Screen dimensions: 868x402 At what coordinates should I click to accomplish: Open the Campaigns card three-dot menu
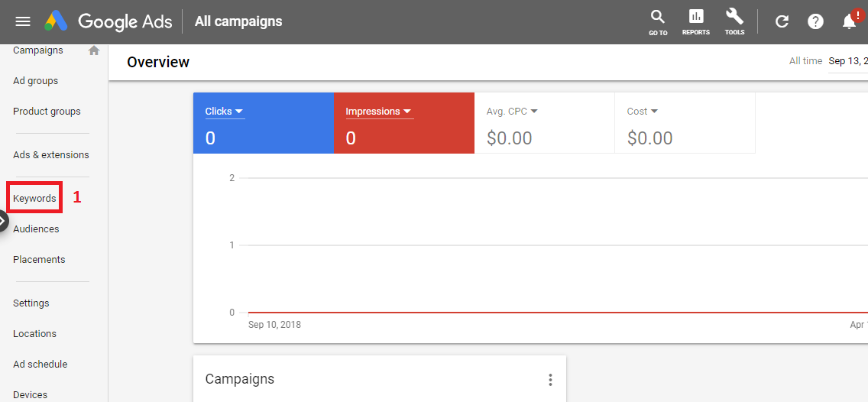click(x=550, y=380)
